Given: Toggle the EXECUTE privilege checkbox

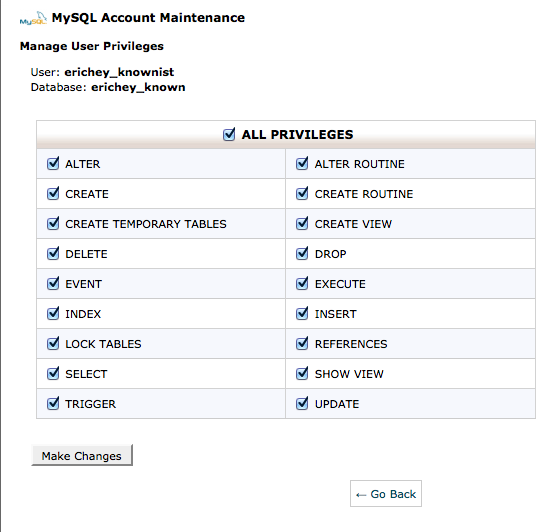Looking at the screenshot, I should 302,284.
